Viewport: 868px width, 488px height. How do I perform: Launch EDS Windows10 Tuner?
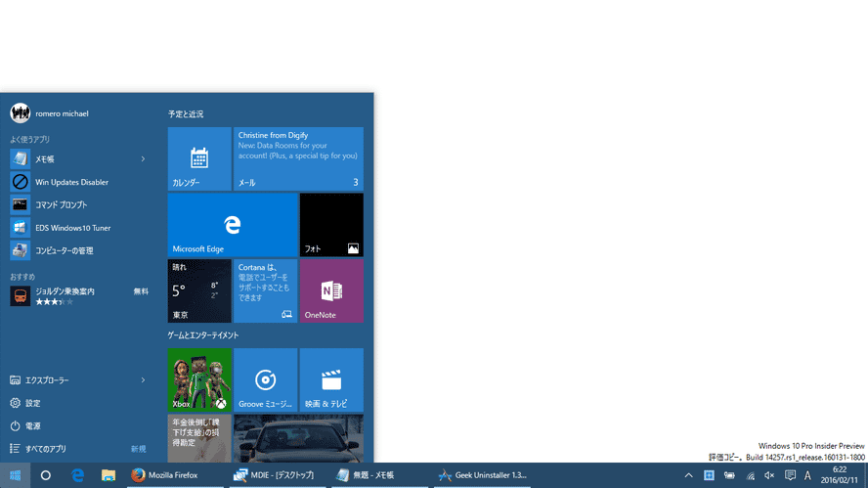pyautogui.click(x=78, y=228)
